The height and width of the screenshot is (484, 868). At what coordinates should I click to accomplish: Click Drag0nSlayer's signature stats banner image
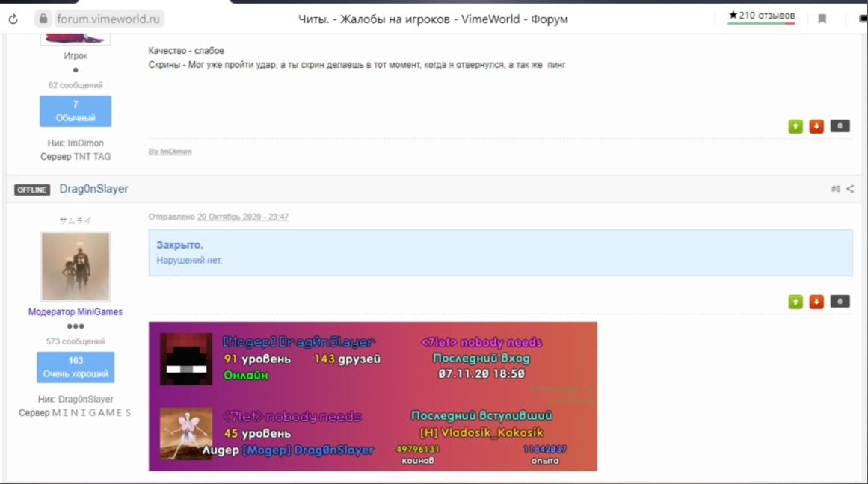[x=372, y=396]
